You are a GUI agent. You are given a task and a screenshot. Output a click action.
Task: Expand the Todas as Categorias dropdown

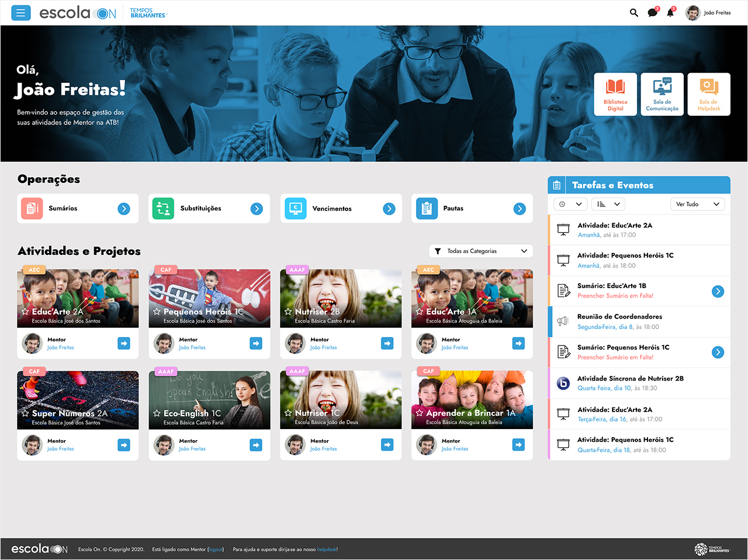481,251
